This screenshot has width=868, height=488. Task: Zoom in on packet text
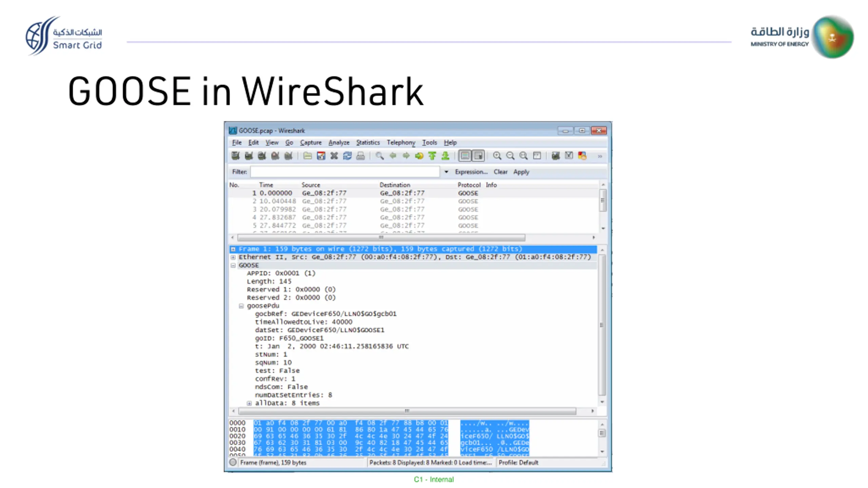(497, 156)
